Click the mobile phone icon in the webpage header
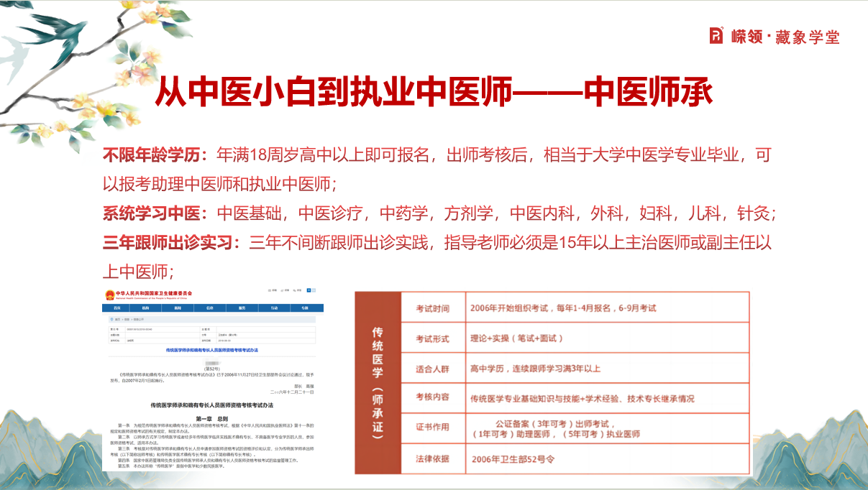 (x=295, y=290)
